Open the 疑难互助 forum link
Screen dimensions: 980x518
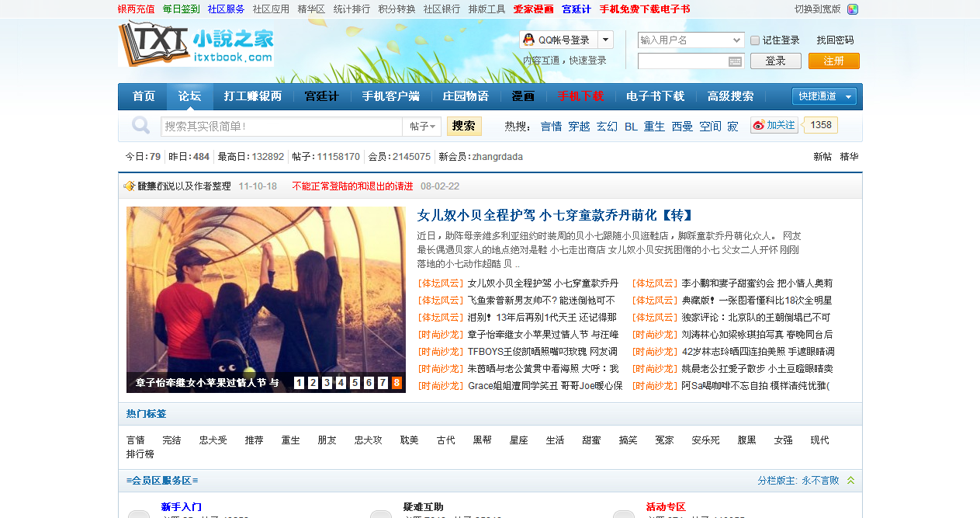424,507
